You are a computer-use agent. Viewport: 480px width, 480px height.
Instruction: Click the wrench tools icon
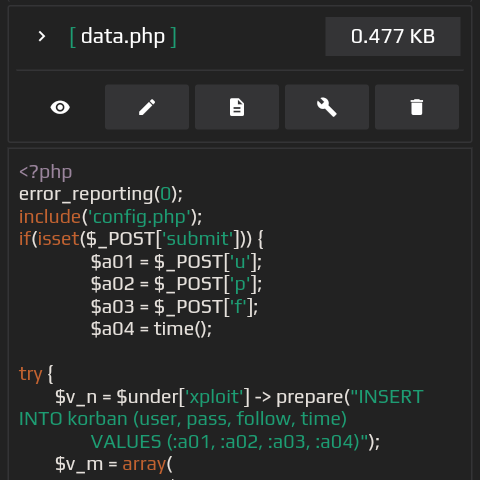tap(327, 107)
